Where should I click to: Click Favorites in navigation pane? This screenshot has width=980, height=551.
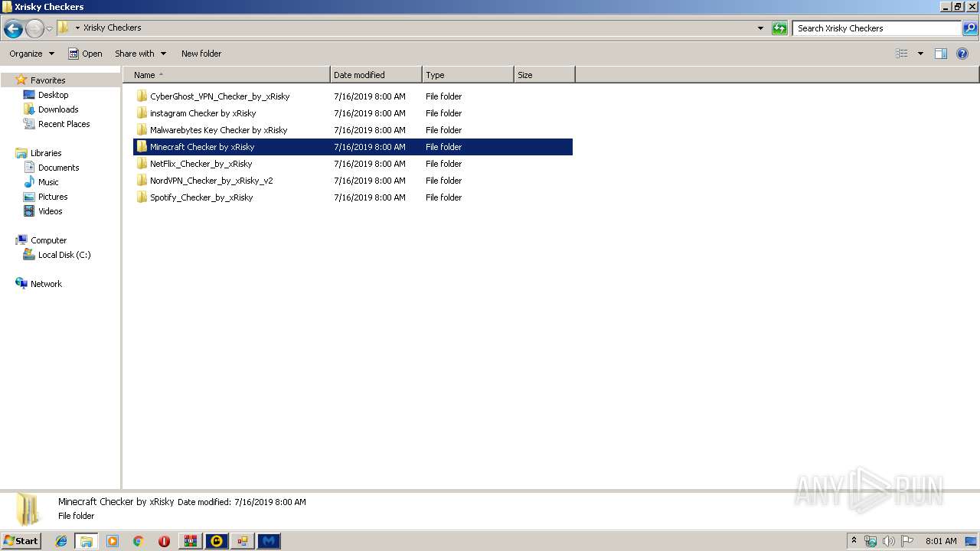coord(47,80)
